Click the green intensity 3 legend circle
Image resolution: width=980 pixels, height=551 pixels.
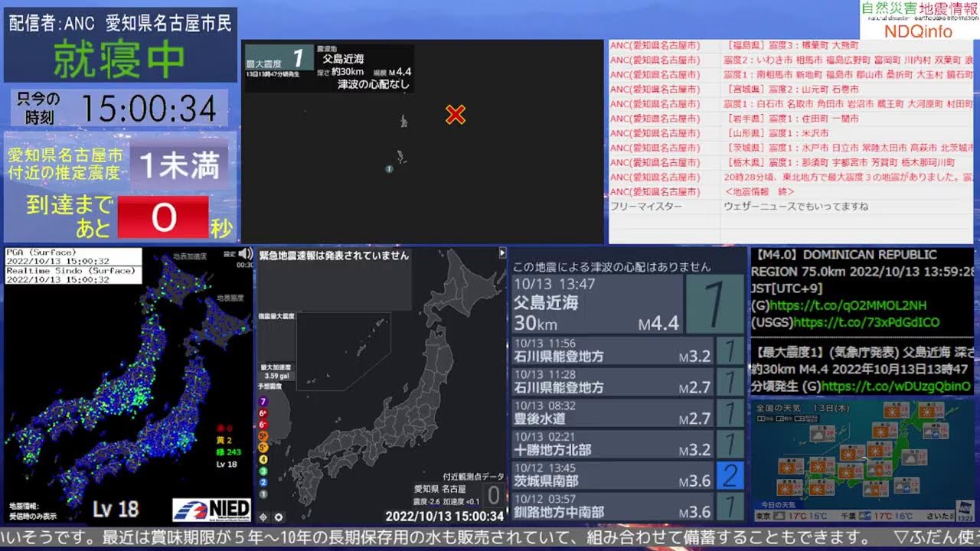tap(264, 471)
